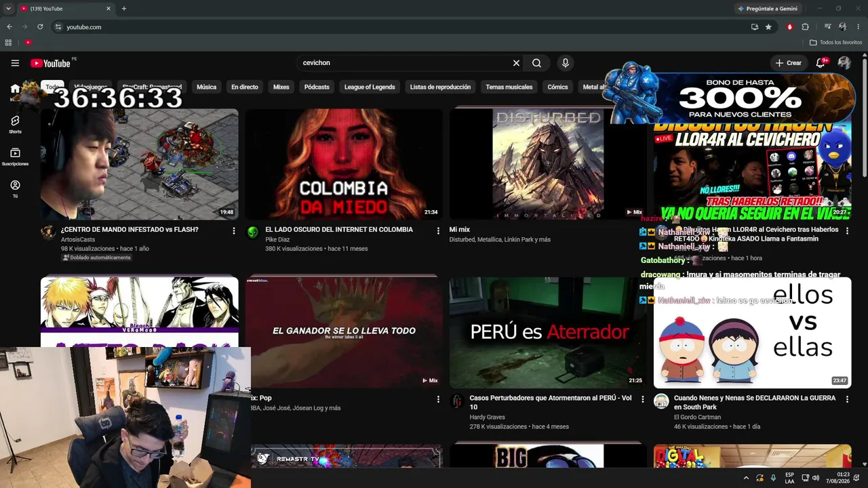Open the ArtosisCasts channel name link
Viewport: 868px width, 488px height.
tap(78, 240)
